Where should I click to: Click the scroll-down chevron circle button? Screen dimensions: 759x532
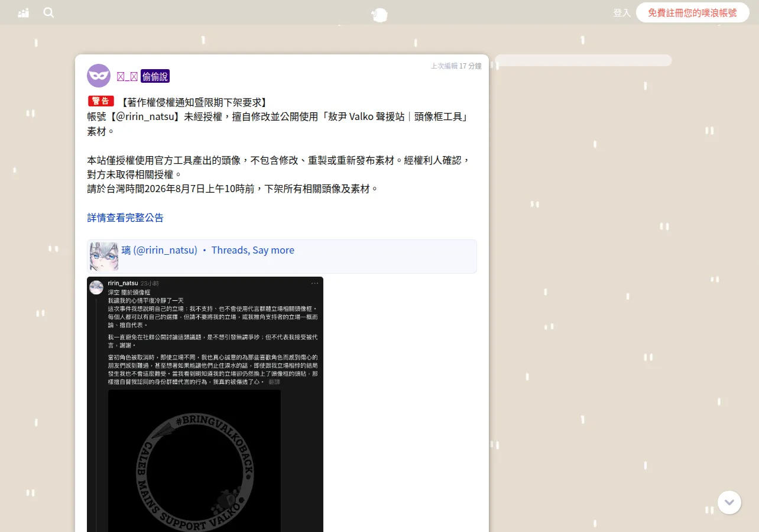click(x=729, y=502)
